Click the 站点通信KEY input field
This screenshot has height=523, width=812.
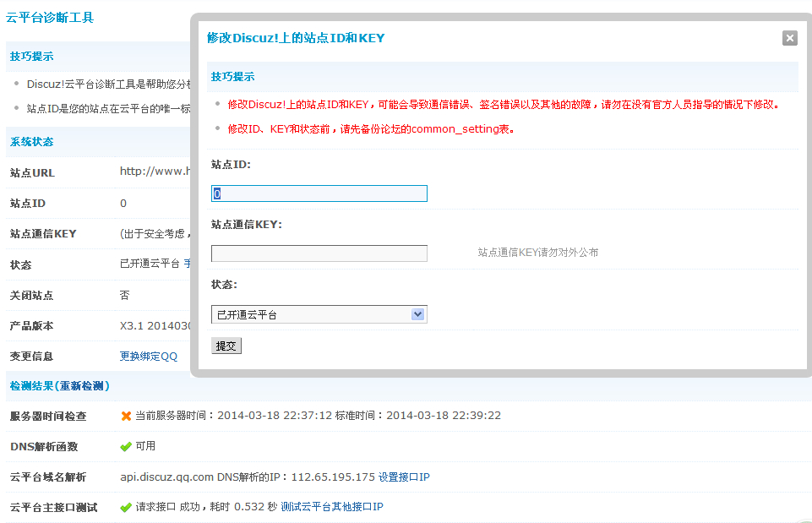pyautogui.click(x=319, y=253)
